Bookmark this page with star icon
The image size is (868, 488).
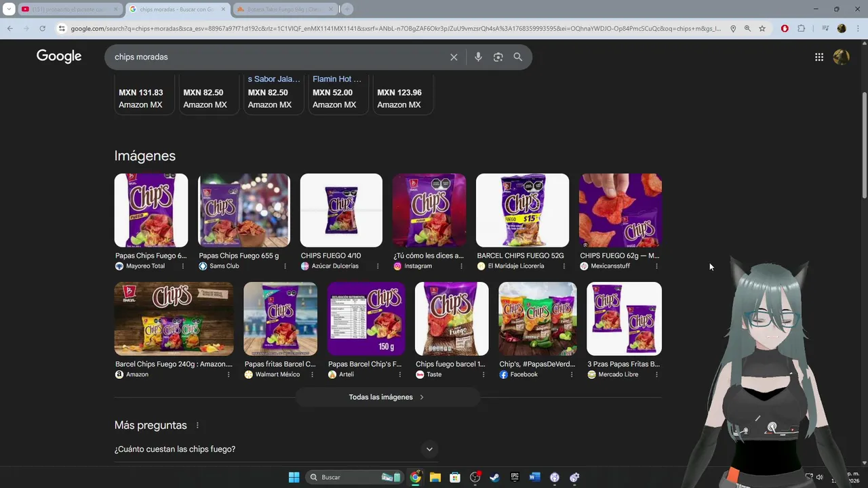coord(762,28)
